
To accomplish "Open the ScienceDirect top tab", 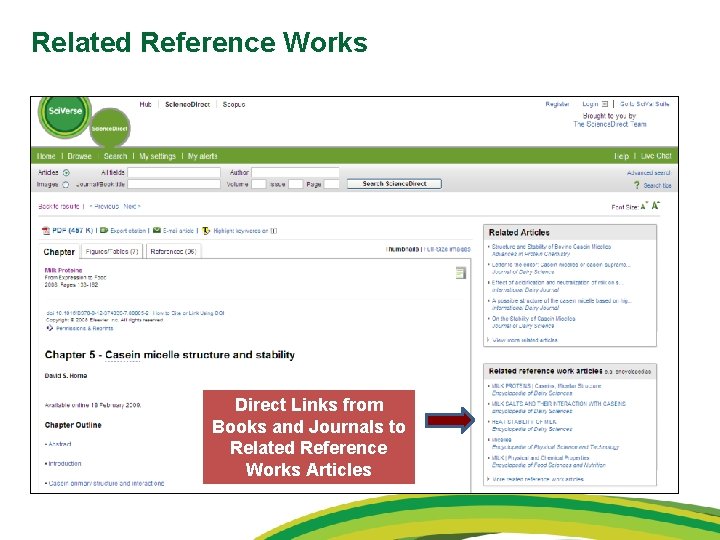I will pos(187,104).
